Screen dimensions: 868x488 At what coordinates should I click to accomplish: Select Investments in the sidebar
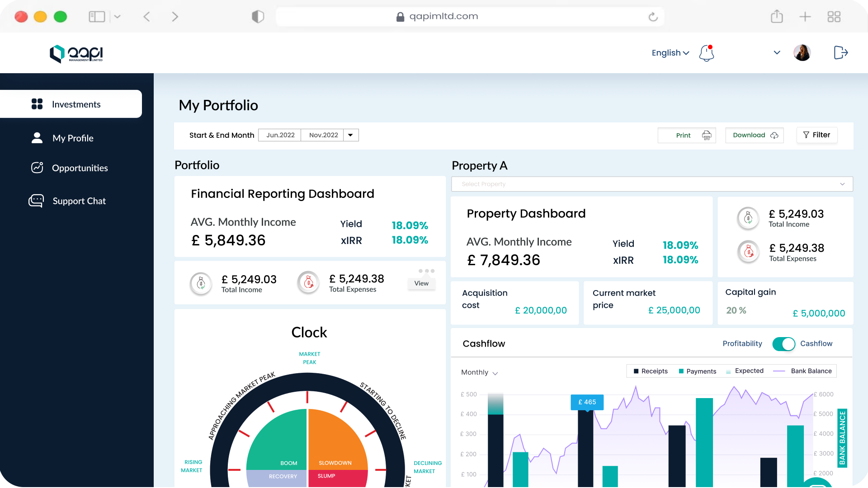click(71, 104)
